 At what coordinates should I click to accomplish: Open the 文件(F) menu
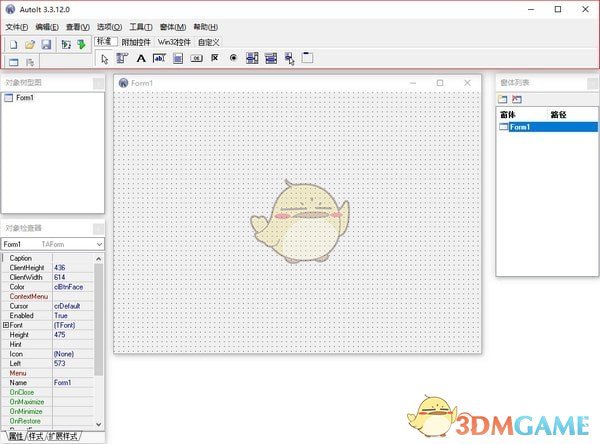click(16, 27)
